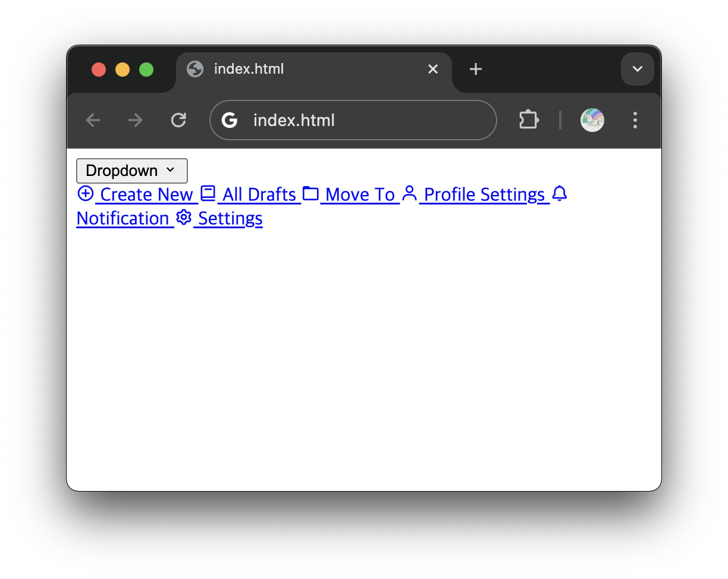The image size is (728, 579).
Task: Focus the address bar showing index.html
Action: [353, 120]
